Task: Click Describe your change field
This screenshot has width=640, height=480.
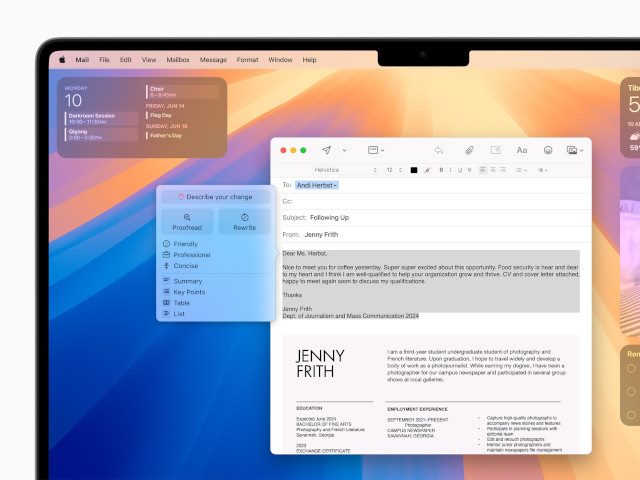Action: [x=216, y=197]
